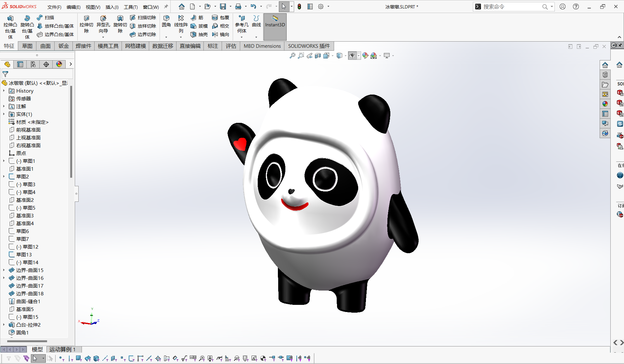The image size is (624, 364).
Task: Click the Save icon in the top toolbar
Action: [223, 6]
